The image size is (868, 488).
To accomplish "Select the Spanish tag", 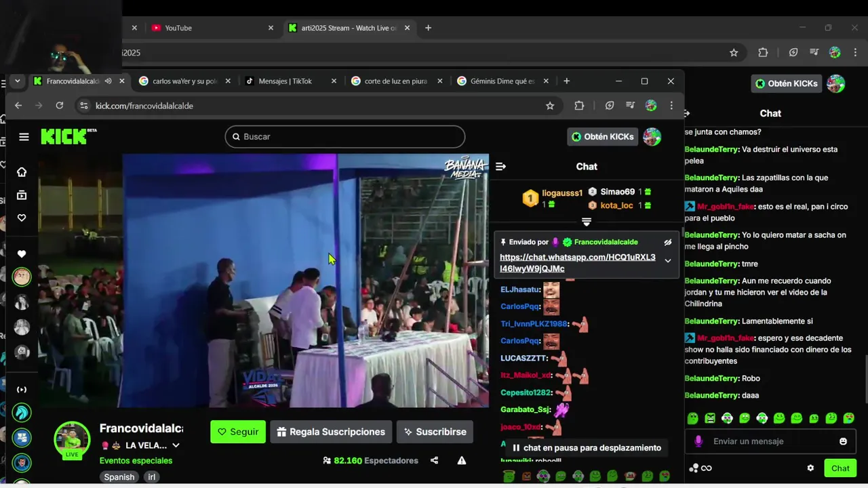I will [x=119, y=477].
